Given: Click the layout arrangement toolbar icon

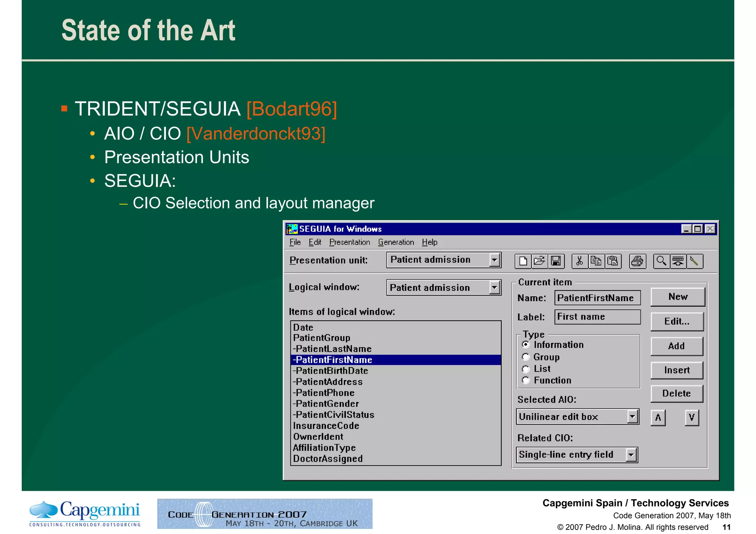Looking at the screenshot, I should pos(678,261).
